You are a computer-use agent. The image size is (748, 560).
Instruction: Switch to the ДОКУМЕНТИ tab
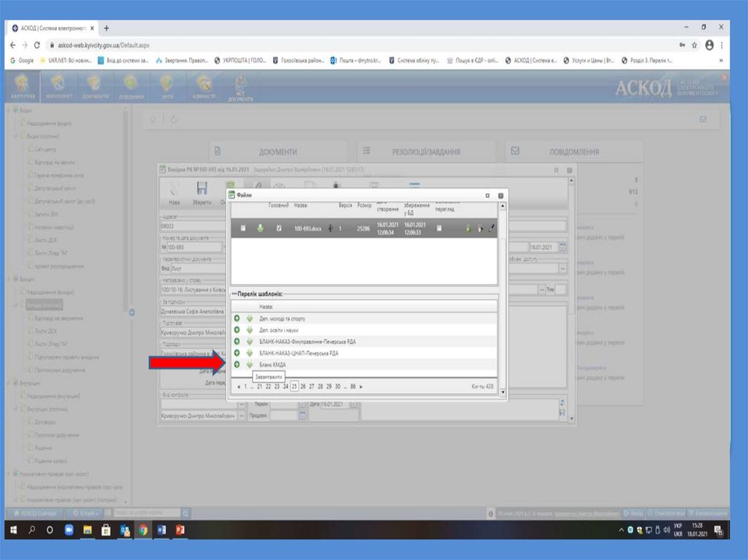[x=278, y=152]
